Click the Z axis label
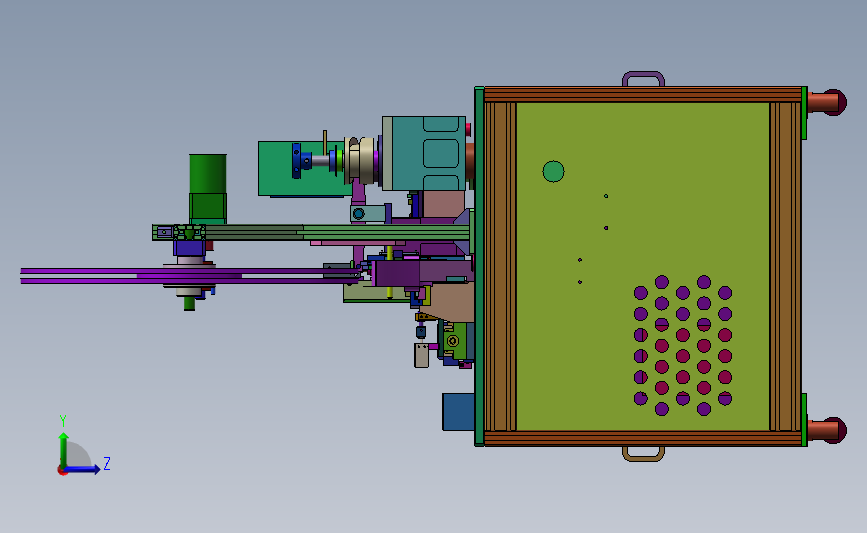Viewport: 867px width, 533px height. [x=107, y=463]
